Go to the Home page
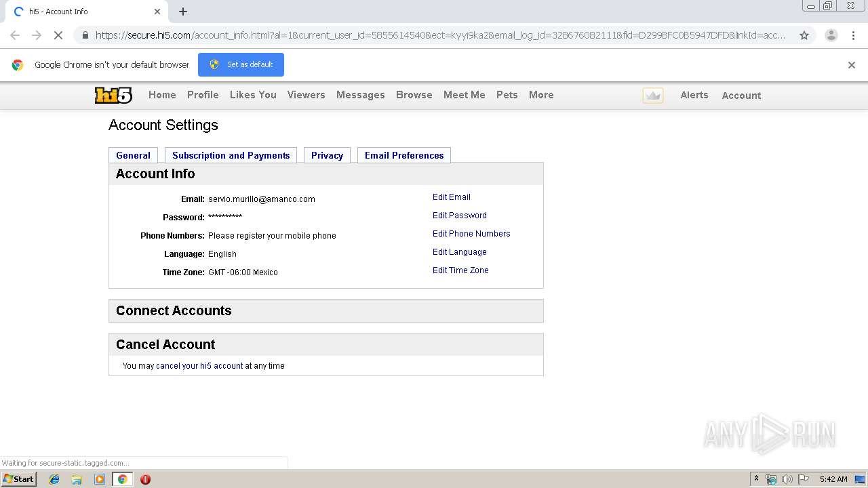Viewport: 868px width, 488px height. point(162,95)
